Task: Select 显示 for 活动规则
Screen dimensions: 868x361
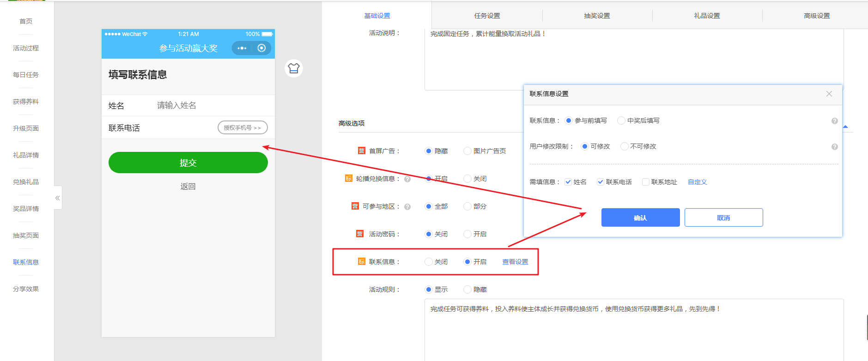Action: [429, 289]
